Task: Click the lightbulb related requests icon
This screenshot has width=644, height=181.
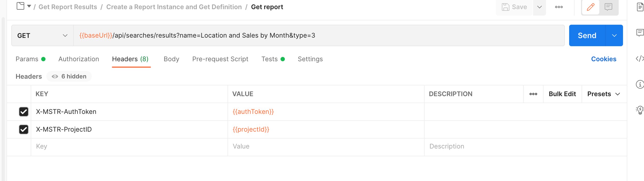Action: click(x=640, y=110)
